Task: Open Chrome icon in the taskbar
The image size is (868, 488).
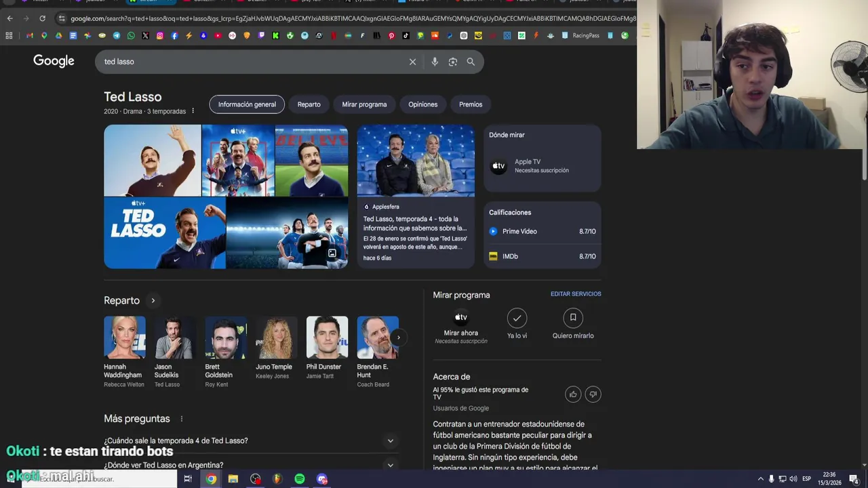Action: [212, 479]
